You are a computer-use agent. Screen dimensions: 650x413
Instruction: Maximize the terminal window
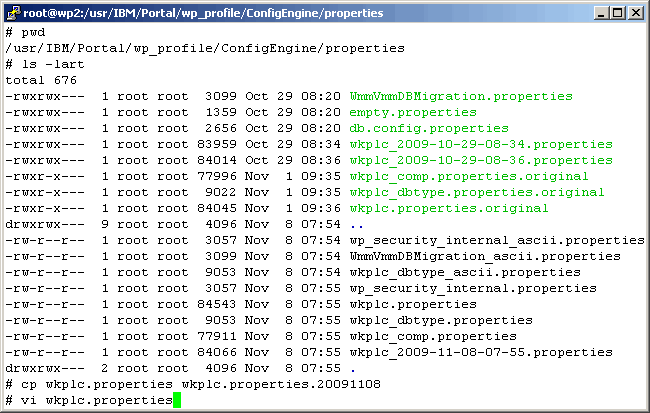pos(616,12)
